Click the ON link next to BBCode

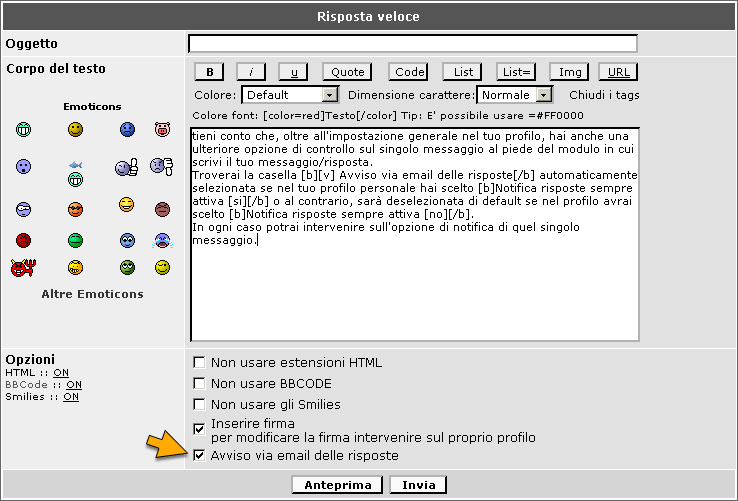[x=74, y=385]
